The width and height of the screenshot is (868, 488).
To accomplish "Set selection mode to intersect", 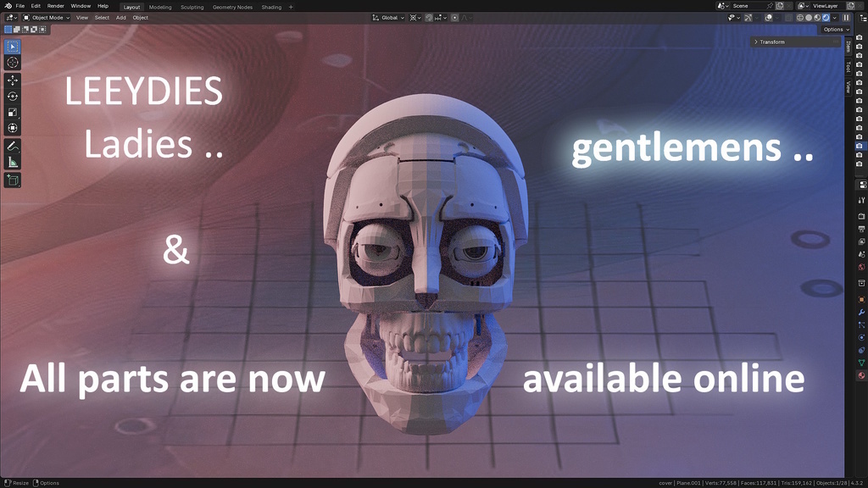I will pyautogui.click(x=42, y=30).
